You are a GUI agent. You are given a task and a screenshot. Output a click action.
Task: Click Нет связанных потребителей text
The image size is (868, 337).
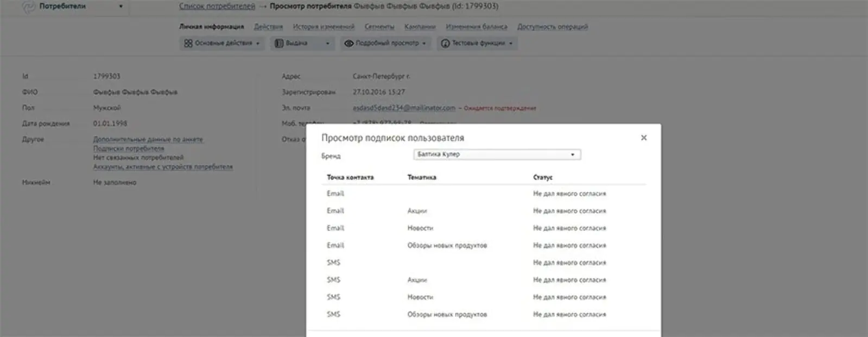(138, 158)
